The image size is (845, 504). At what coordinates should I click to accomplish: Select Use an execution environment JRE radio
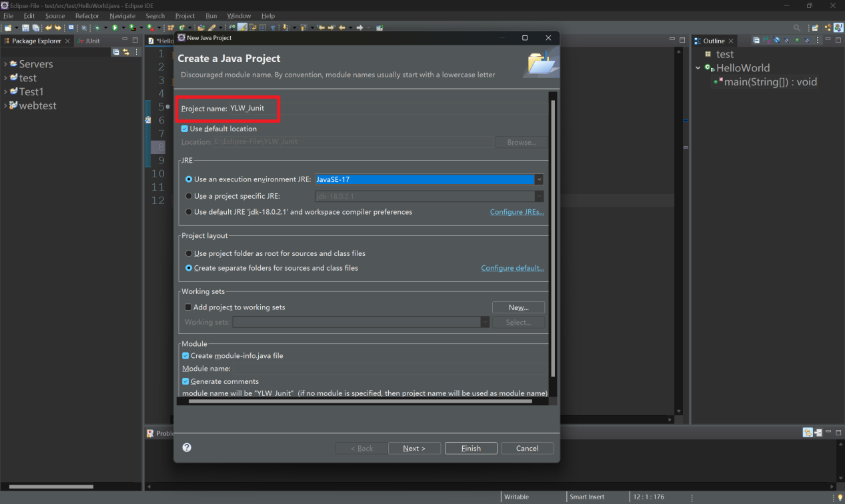click(189, 179)
